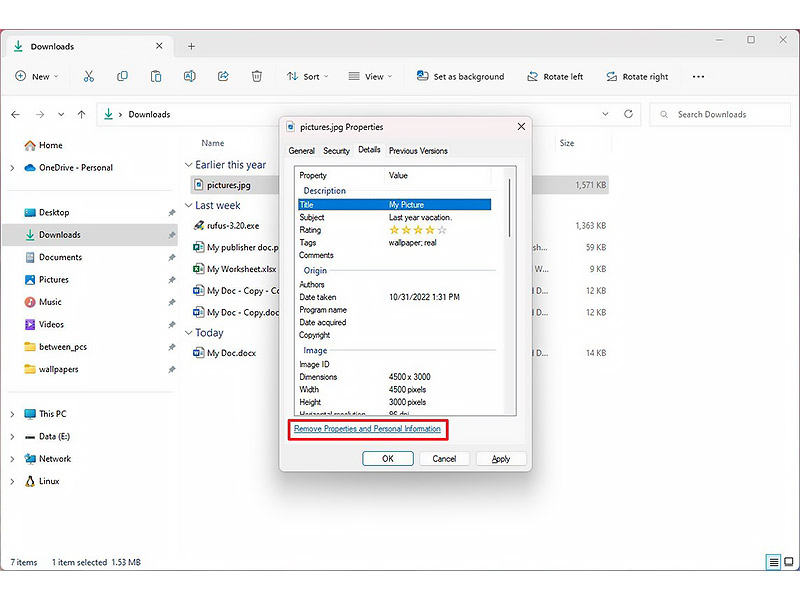The height and width of the screenshot is (600, 800).
Task: Click the Paste clipboard icon
Action: click(156, 77)
